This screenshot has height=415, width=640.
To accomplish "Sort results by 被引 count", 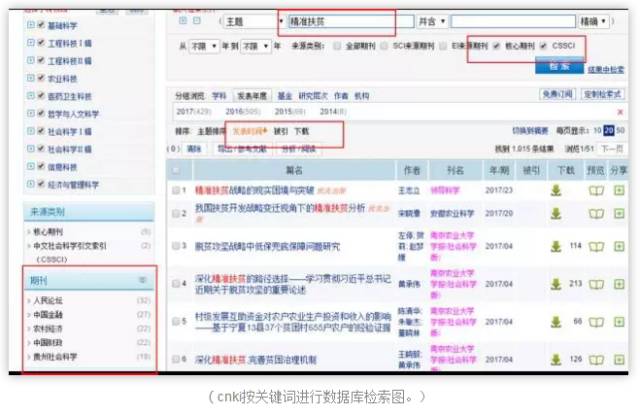I will click(x=281, y=131).
